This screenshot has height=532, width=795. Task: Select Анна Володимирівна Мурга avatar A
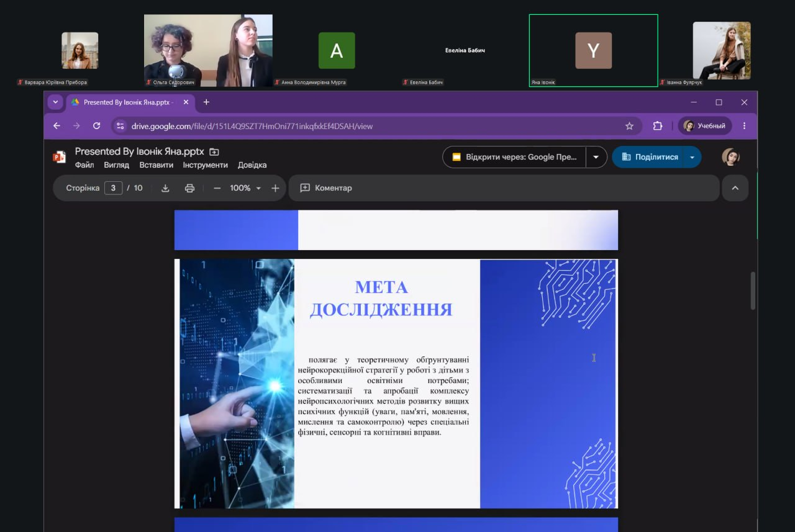click(x=337, y=50)
